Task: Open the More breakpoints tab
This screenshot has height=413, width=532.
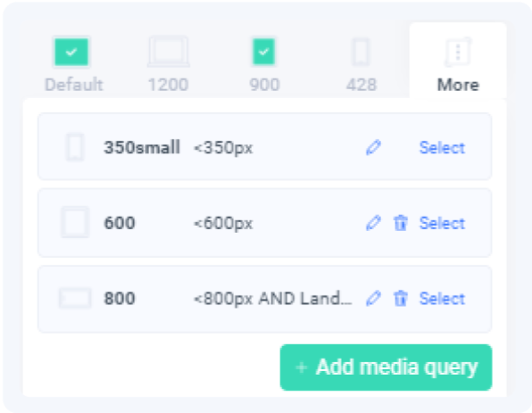Action: pyautogui.click(x=458, y=61)
